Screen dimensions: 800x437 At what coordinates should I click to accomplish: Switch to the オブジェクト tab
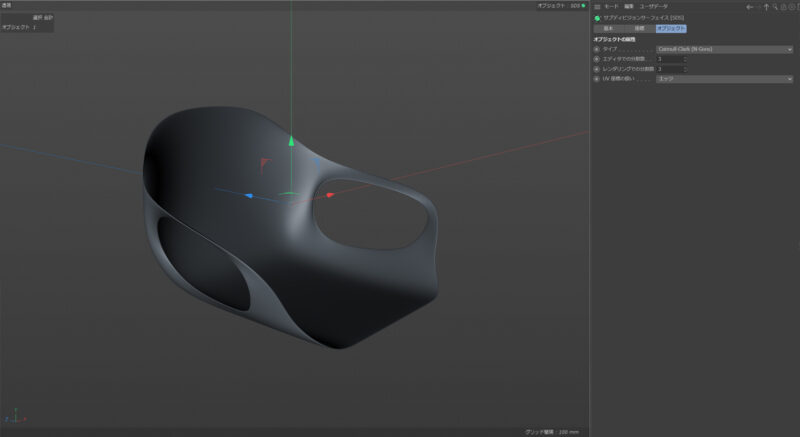[671, 29]
